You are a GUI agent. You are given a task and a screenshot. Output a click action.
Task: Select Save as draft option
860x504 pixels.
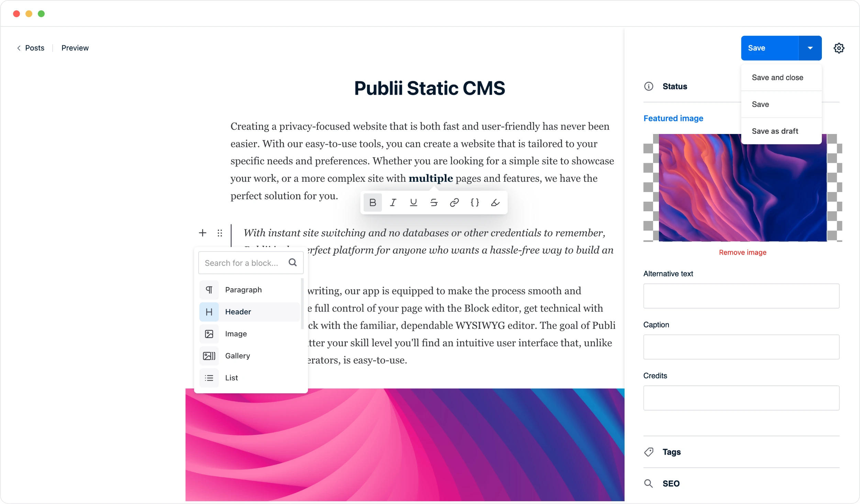point(774,131)
